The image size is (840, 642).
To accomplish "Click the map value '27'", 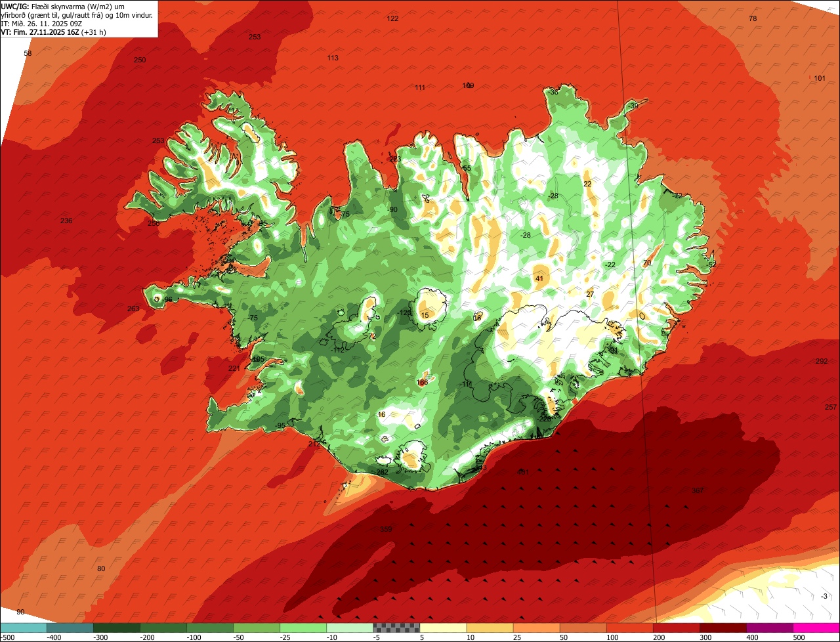I will (590, 294).
